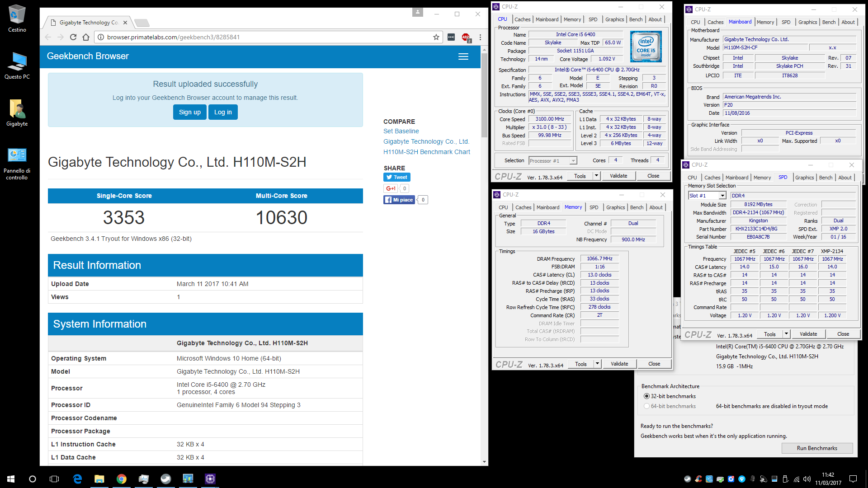Open the H110M-S2H Benchmark Chart link

click(x=427, y=152)
